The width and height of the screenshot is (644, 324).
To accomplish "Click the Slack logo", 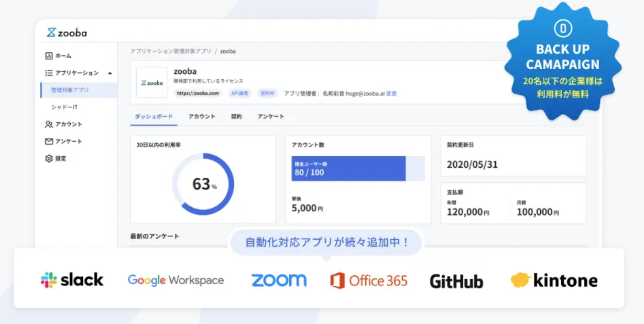I will coord(72,280).
